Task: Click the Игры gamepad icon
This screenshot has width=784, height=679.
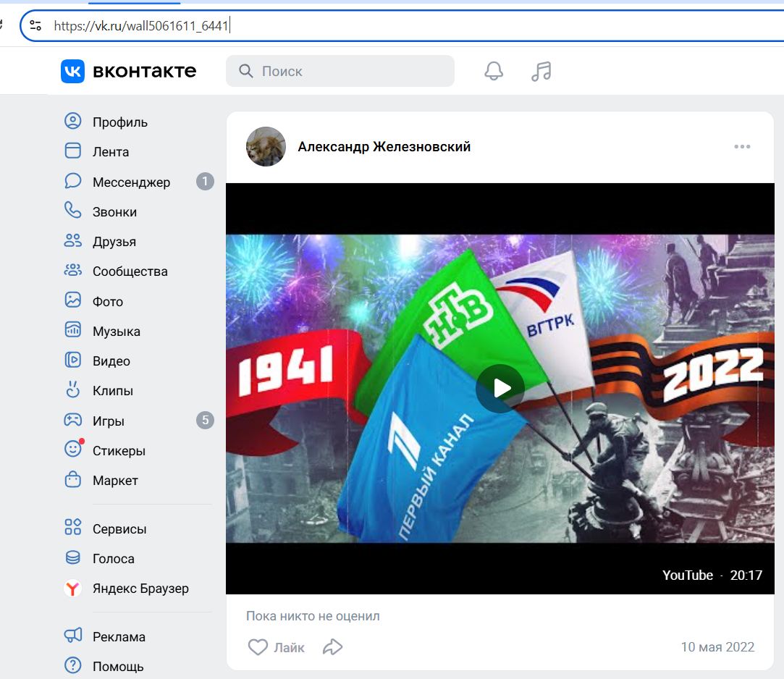Action: 73,420
